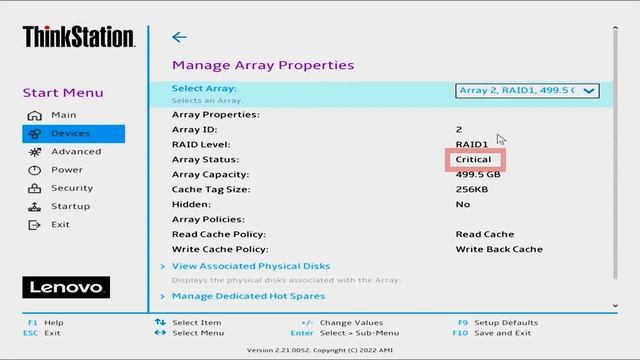Click the Main home icon
Viewport: 640px width, 360px height.
pyautogui.click(x=34, y=116)
